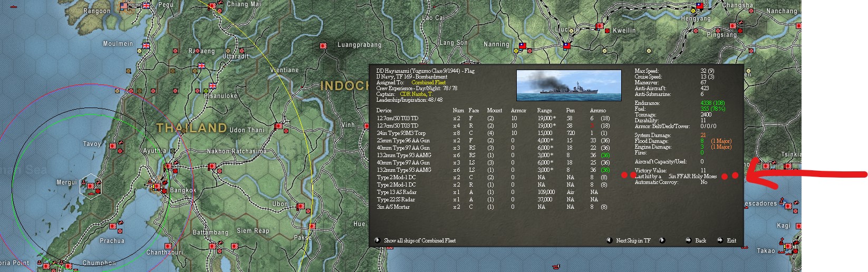Select the Bangkok base icon
The image size is (868, 272).
click(x=157, y=186)
